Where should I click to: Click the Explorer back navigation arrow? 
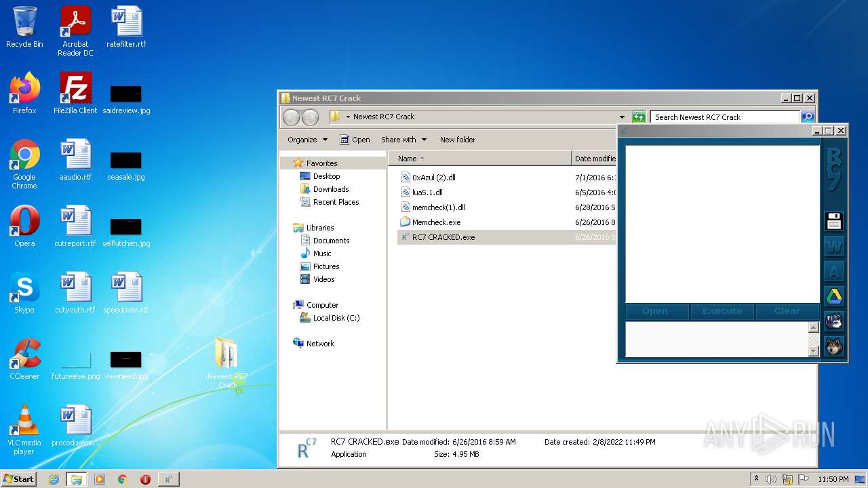tap(292, 117)
